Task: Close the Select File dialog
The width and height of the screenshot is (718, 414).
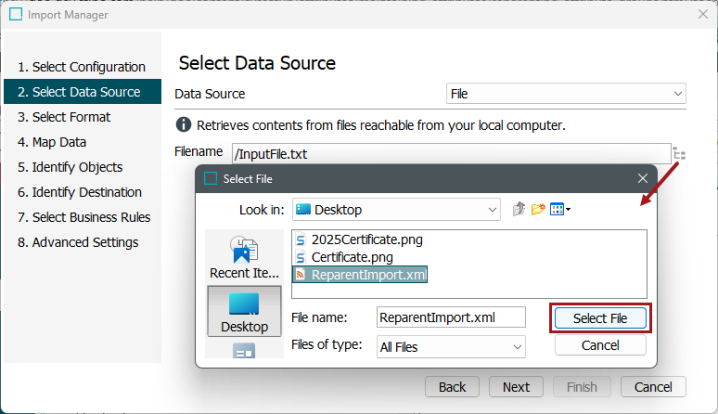Action: pos(642,178)
